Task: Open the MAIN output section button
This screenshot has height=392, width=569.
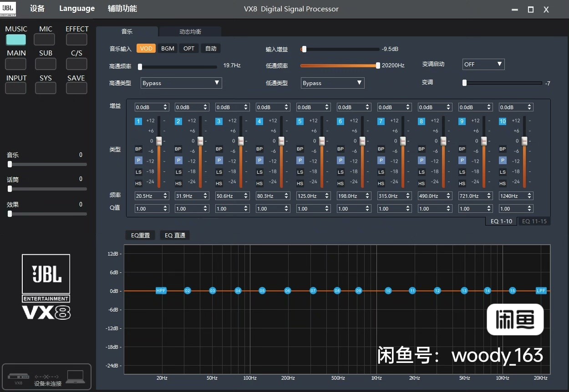Action: 16,64
